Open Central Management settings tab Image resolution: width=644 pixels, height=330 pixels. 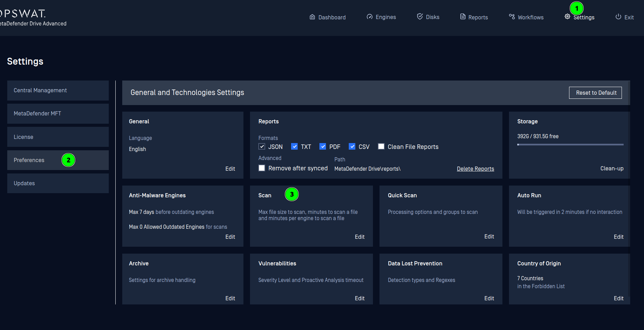point(58,91)
